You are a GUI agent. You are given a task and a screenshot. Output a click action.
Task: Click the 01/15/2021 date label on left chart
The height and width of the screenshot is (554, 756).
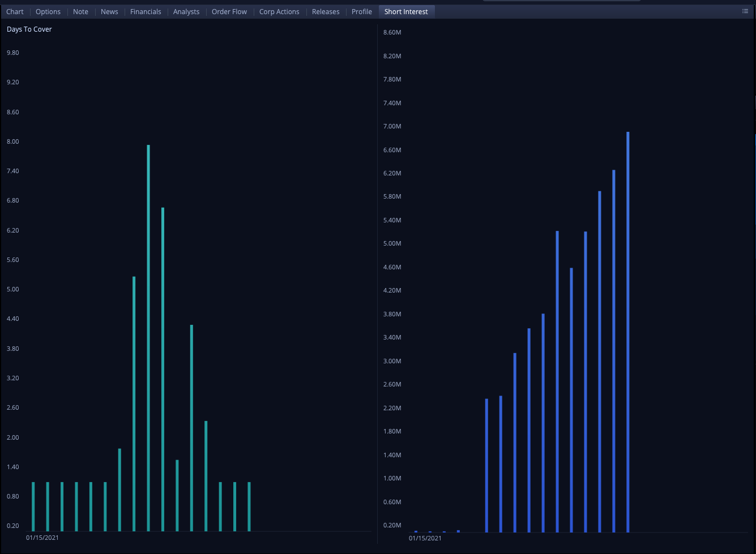41,538
